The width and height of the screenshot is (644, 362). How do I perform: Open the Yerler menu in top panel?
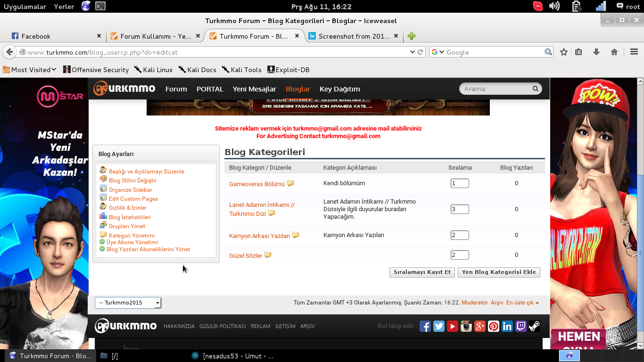[64, 6]
